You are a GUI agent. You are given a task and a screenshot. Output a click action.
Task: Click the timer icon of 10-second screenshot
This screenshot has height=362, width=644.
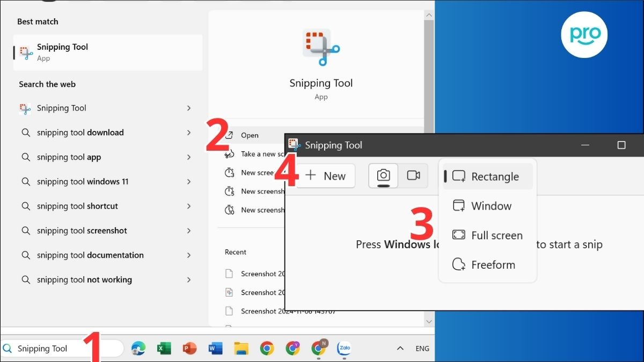pyautogui.click(x=230, y=210)
